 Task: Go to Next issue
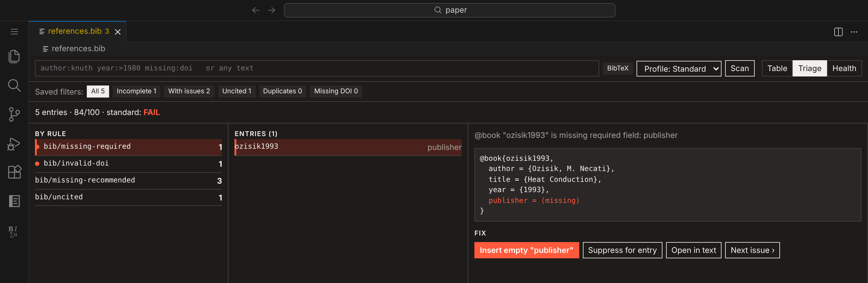(x=752, y=250)
